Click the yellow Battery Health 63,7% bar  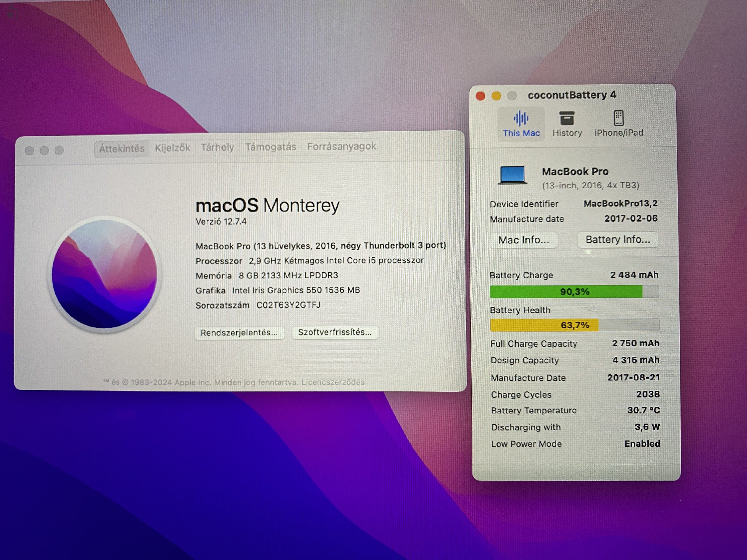(x=574, y=325)
